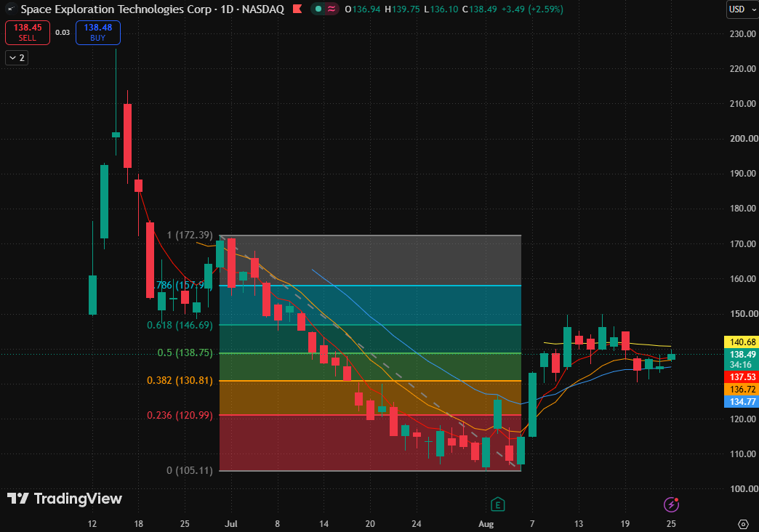This screenshot has height=532, width=759.
Task: Click the 0.03 spread value
Action: pyautogui.click(x=63, y=33)
